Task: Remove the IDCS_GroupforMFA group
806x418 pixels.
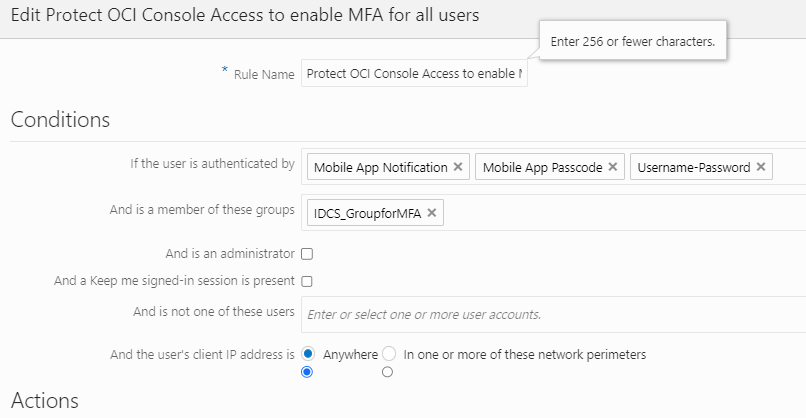Action: pyautogui.click(x=432, y=212)
